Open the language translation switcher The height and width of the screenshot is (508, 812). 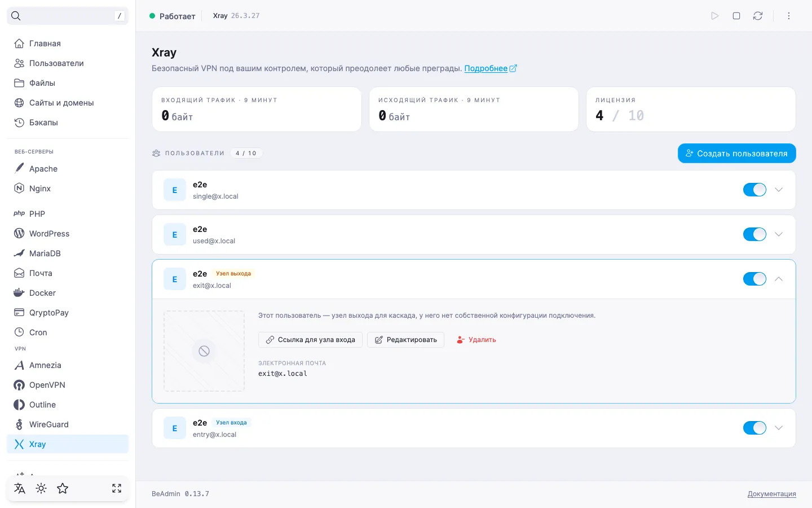(20, 488)
